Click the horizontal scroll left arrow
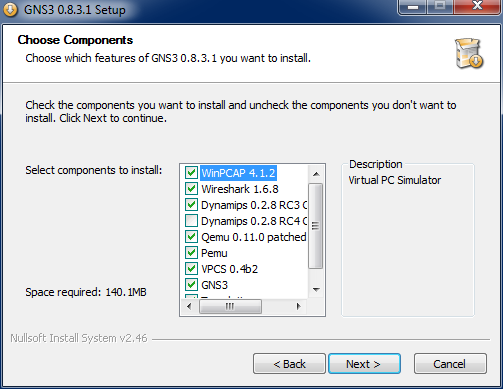 pyautogui.click(x=189, y=306)
